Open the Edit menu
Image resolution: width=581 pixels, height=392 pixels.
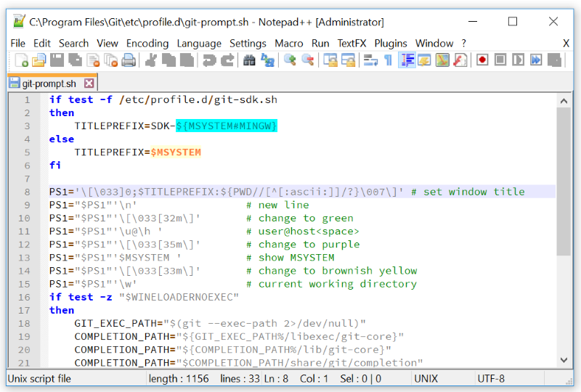[42, 44]
